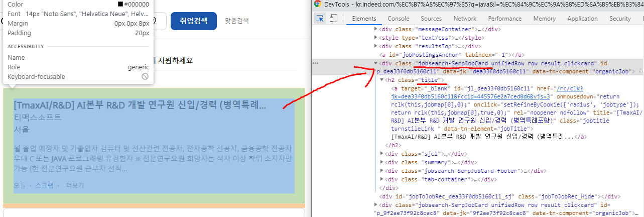The image size is (644, 217).
Task: Select the jobPostingsAnchor anchor node
Action: point(451,55)
